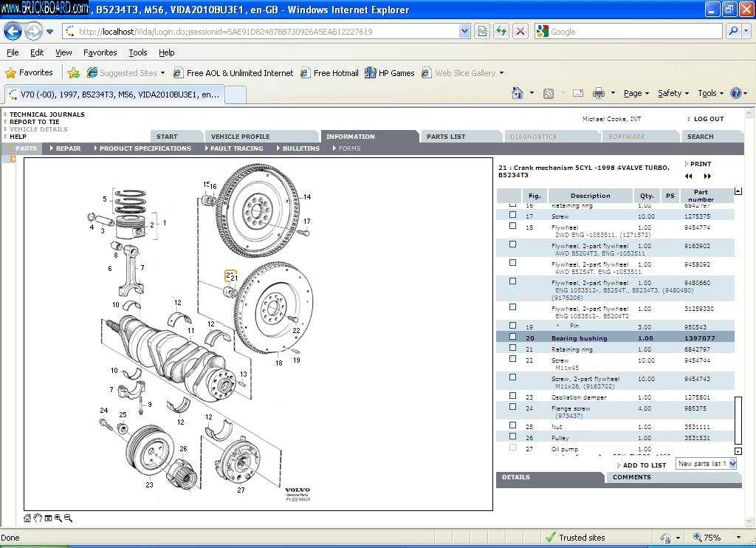Expand the address bar URL dropdown
The height and width of the screenshot is (548, 756).
click(x=464, y=31)
